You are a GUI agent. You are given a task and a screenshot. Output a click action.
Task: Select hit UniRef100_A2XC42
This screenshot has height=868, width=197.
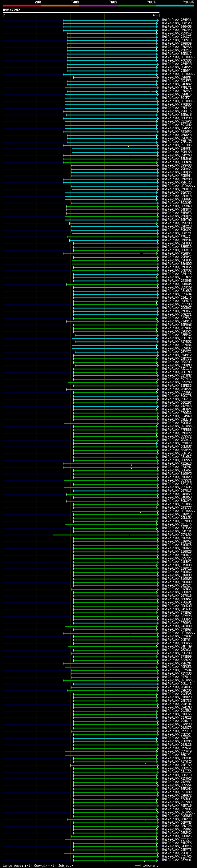click(x=176, y=33)
